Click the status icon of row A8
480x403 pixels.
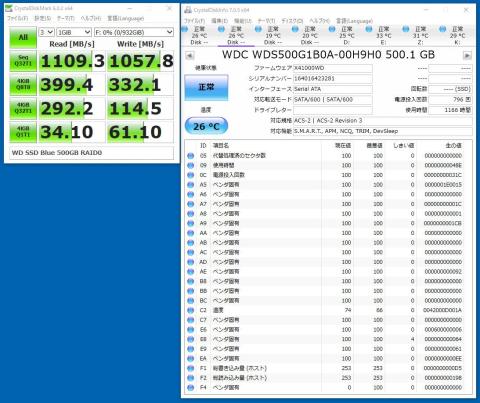pyautogui.click(x=191, y=214)
